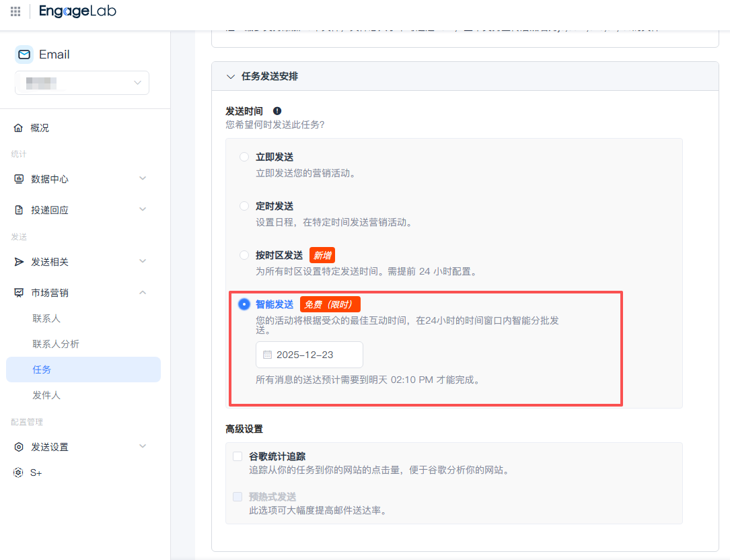Choose the 按时区发送 radio option

(244, 255)
